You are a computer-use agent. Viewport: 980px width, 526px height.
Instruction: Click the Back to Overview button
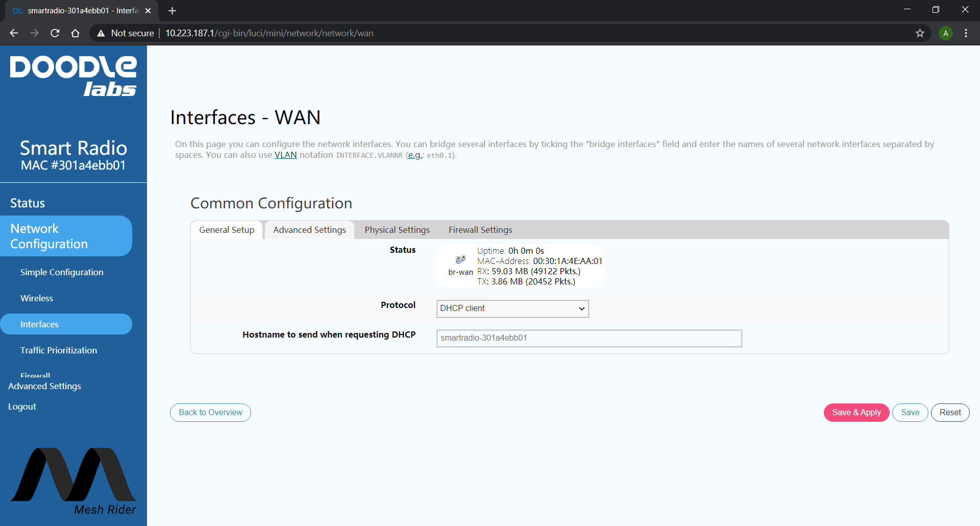tap(210, 412)
